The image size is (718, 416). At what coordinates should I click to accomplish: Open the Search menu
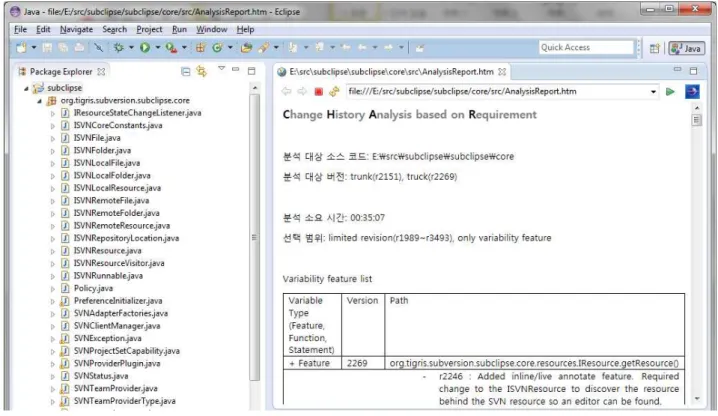114,29
